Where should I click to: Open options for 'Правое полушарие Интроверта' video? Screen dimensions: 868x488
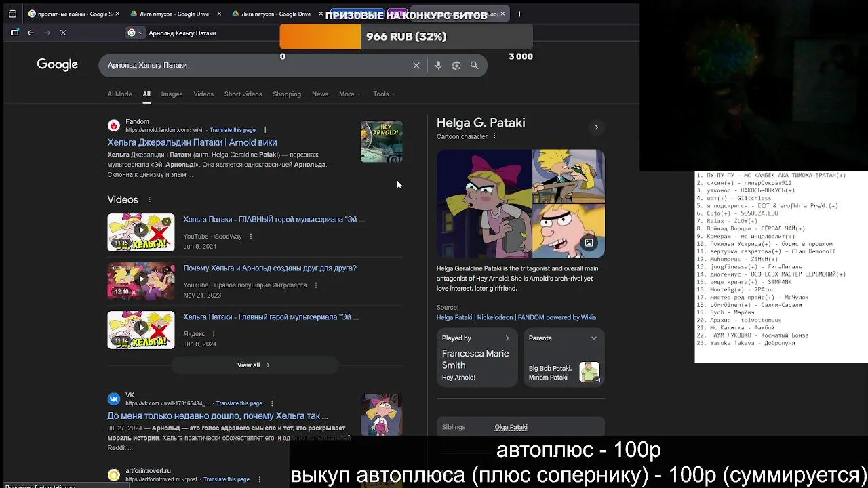pos(315,285)
